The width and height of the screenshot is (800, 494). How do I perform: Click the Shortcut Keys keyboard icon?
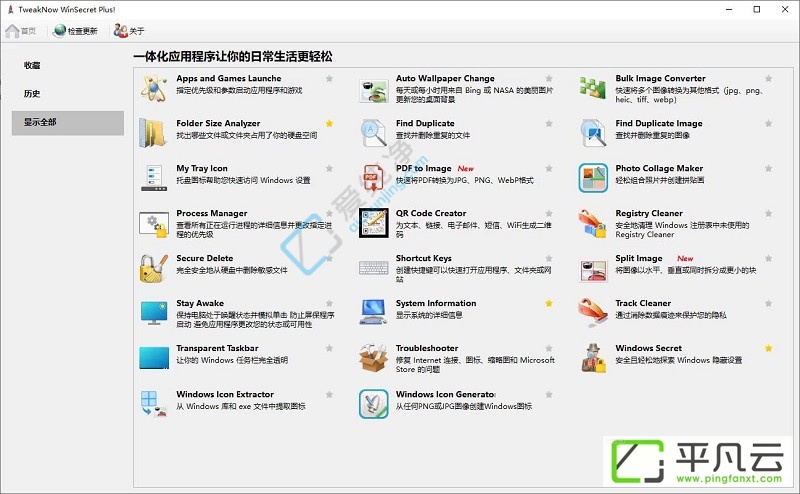[373, 267]
